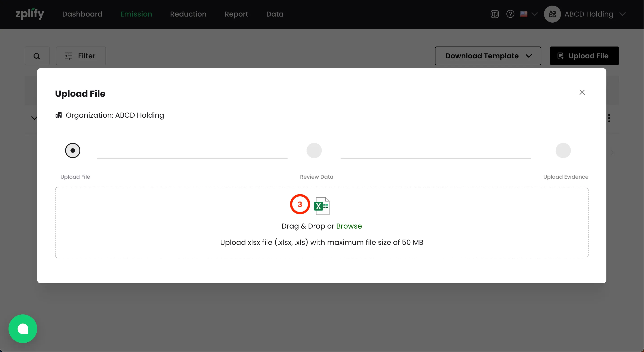
Task: Open the green chat bubble widget
Action: tap(23, 329)
